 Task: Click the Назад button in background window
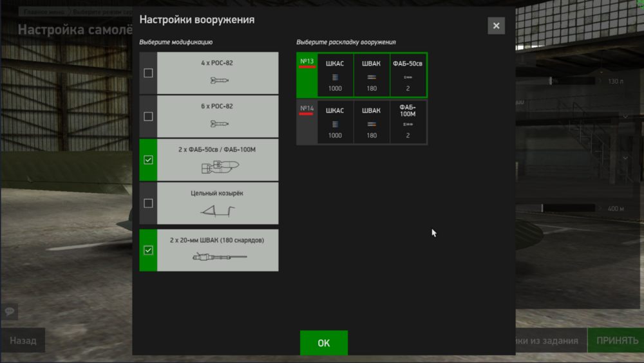(23, 340)
